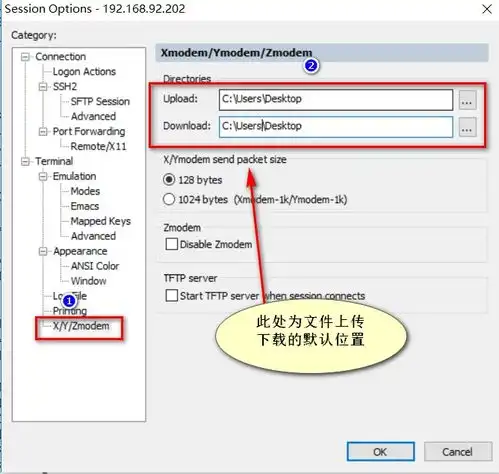Collapse the Connection tree node
Screen dimensions: 499x474
(25, 57)
